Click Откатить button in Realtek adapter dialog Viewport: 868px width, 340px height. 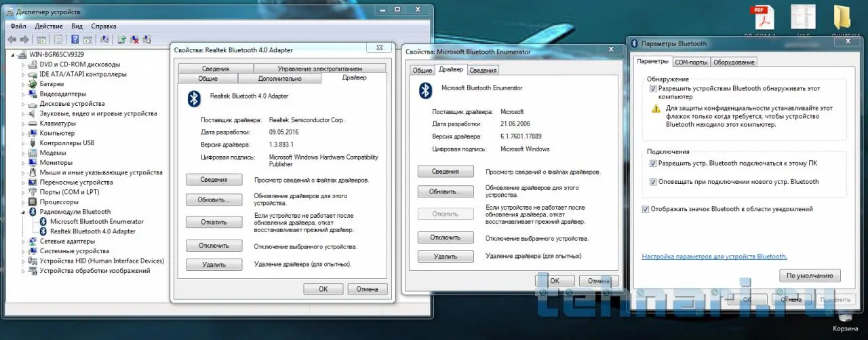pos(214,222)
